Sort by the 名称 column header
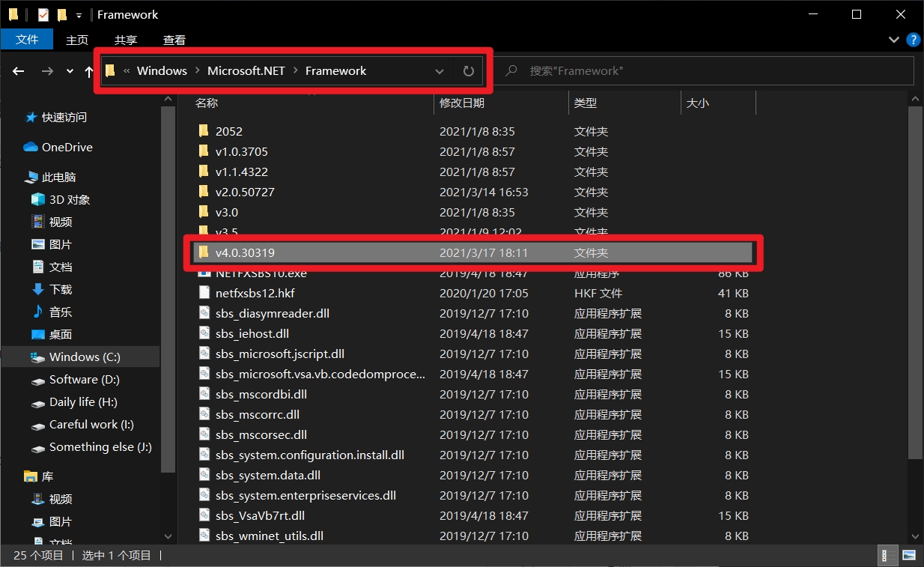The image size is (924, 567). tap(207, 103)
